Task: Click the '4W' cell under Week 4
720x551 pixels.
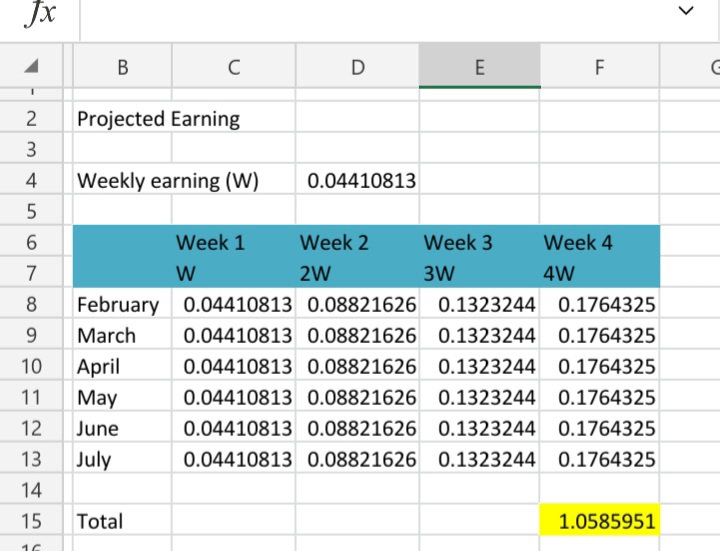Action: click(x=599, y=273)
